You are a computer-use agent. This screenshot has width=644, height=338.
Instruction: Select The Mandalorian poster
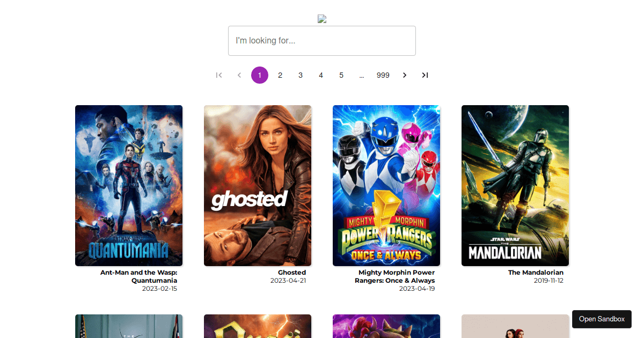(515, 185)
